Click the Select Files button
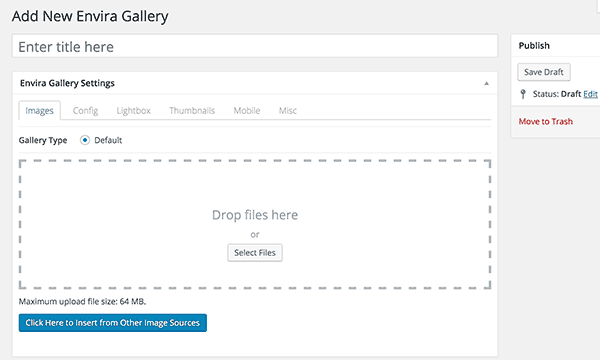This screenshot has width=600, height=360. coord(255,253)
